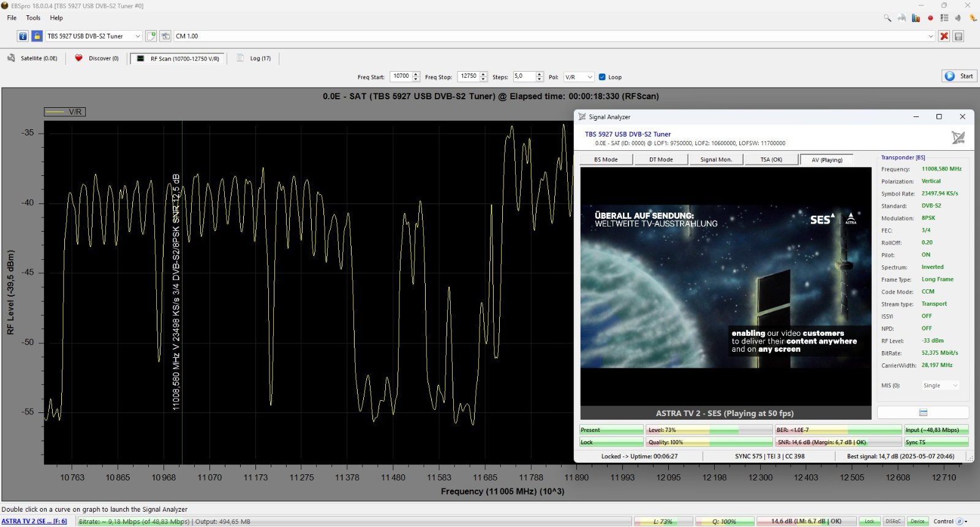980x527 pixels.
Task: Click the Start scan button
Action: point(959,76)
